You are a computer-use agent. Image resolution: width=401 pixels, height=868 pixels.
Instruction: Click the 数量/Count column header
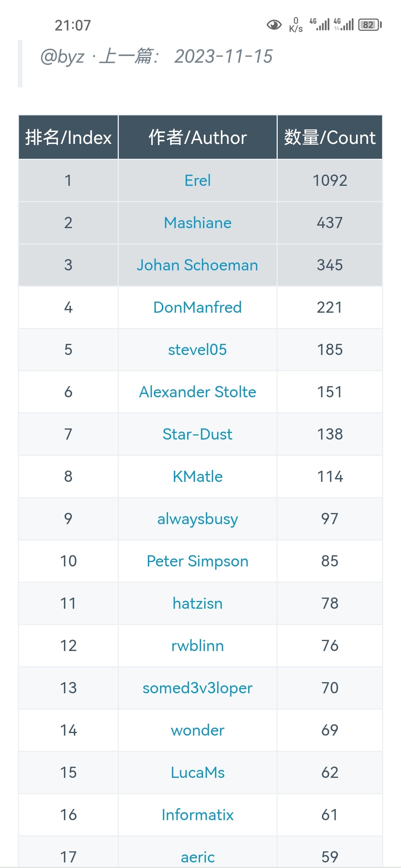pyautogui.click(x=330, y=138)
